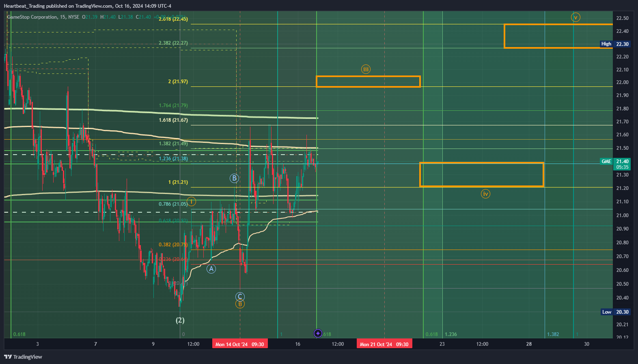Click the 1.382 time zone label at bottom
This screenshot has height=364, width=638.
pyautogui.click(x=553, y=334)
